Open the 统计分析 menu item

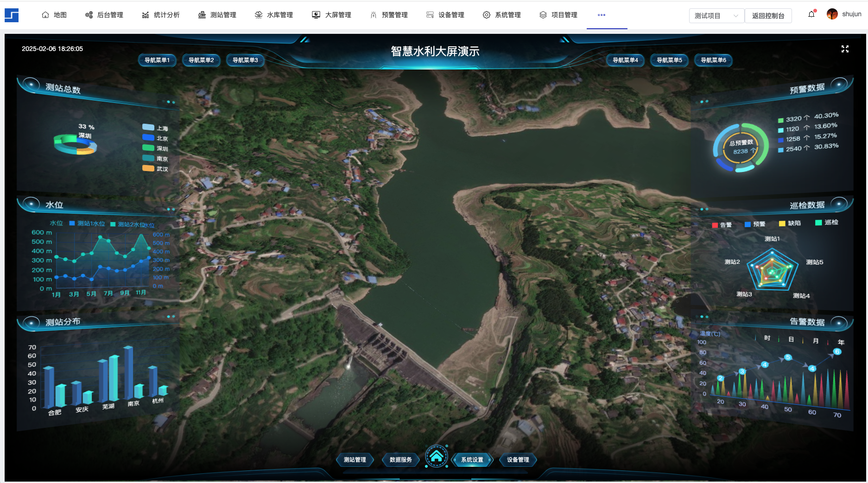tap(161, 15)
